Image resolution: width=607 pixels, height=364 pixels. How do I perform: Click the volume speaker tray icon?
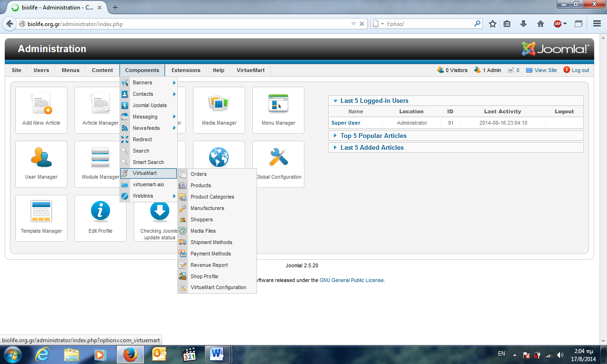click(x=561, y=355)
